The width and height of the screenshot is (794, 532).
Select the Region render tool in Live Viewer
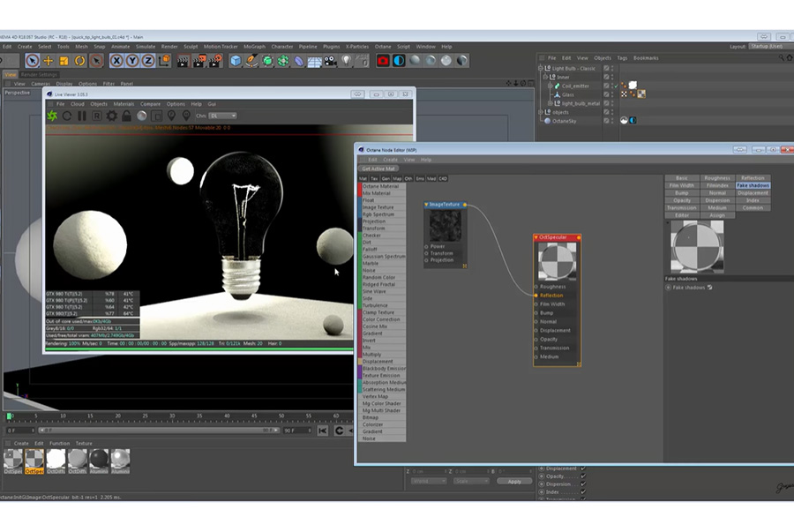[96, 116]
